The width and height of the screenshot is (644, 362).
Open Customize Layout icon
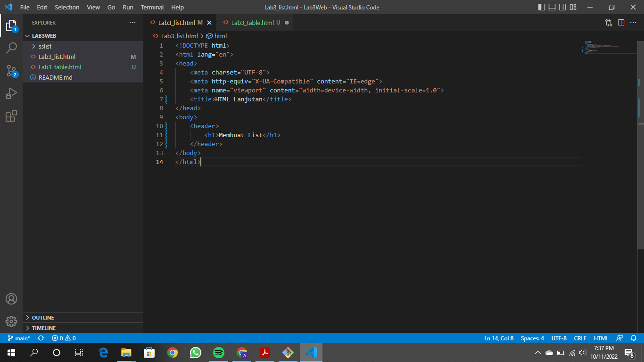(573, 7)
